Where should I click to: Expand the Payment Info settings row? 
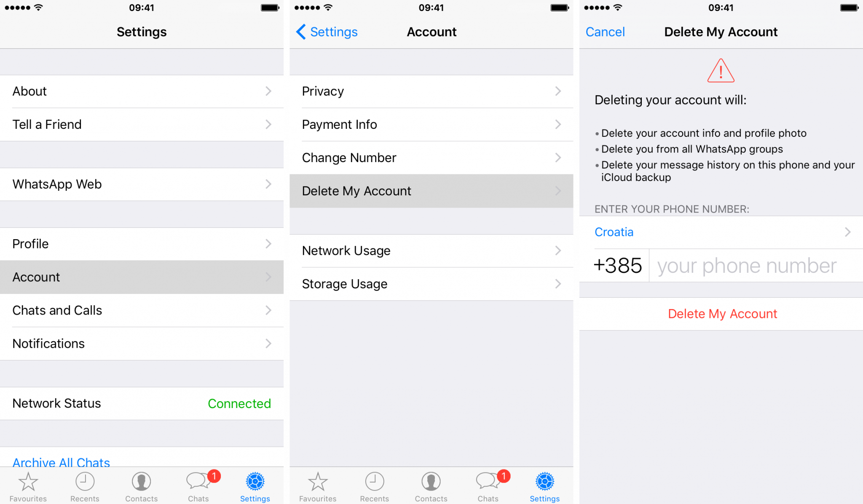click(x=430, y=124)
